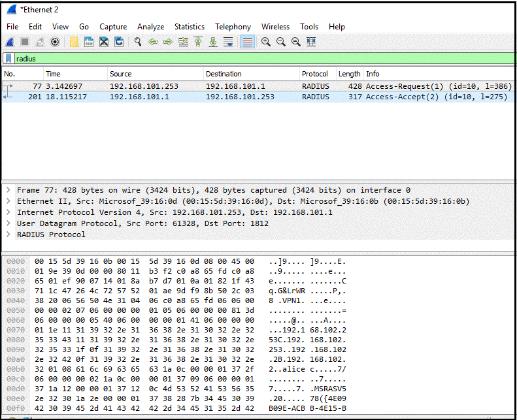The width and height of the screenshot is (517, 420).
Task: Sort by the Protocol column header
Action: (x=318, y=74)
